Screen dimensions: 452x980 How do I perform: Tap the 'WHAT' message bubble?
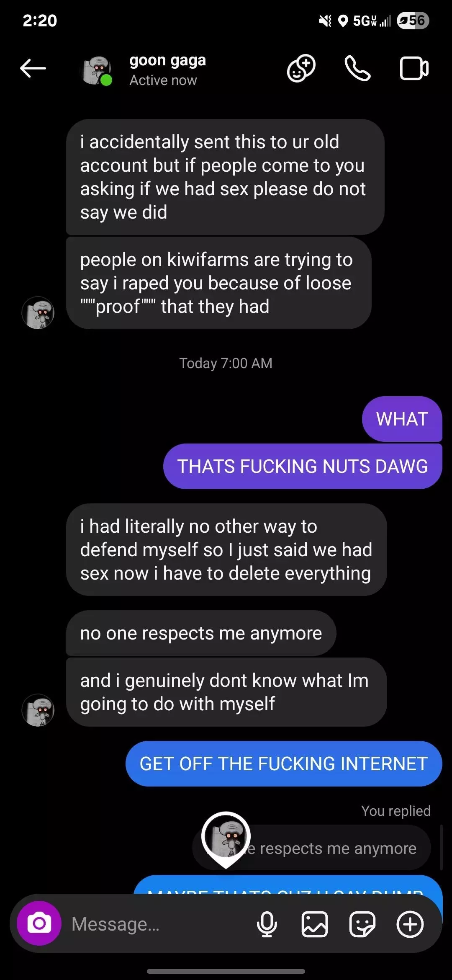pos(402,419)
